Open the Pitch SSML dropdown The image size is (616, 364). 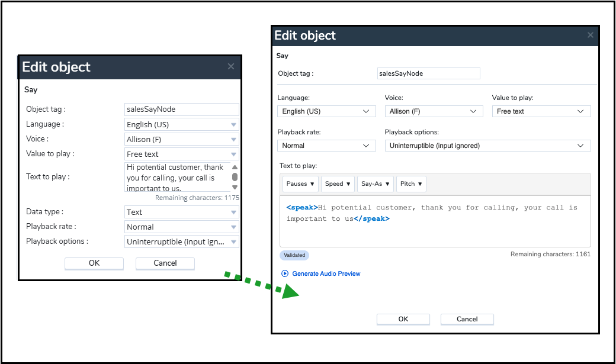(411, 184)
